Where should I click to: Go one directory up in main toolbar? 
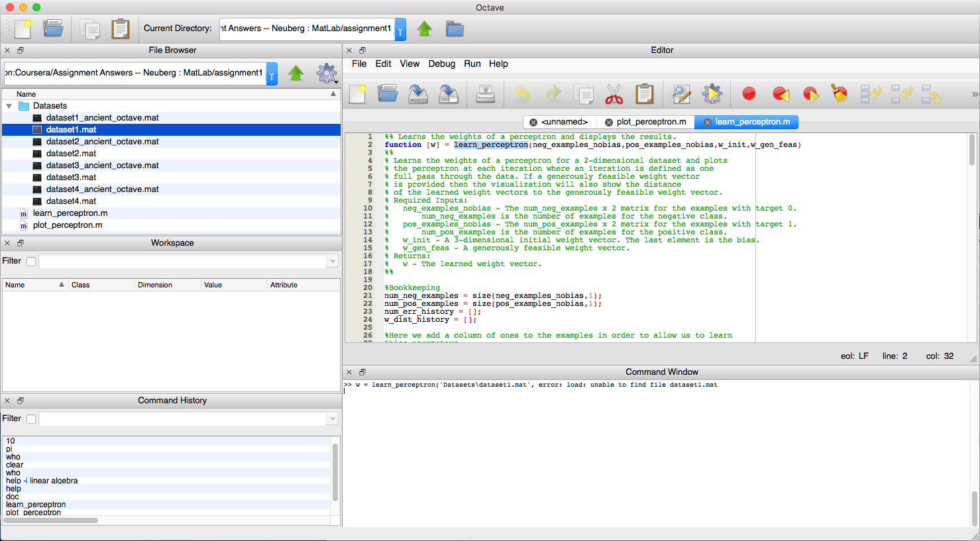pos(425,28)
